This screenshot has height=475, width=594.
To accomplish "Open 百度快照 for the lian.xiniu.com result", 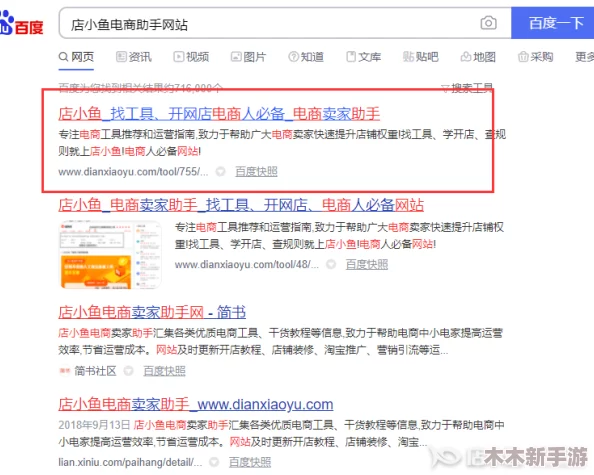I will point(250,462).
